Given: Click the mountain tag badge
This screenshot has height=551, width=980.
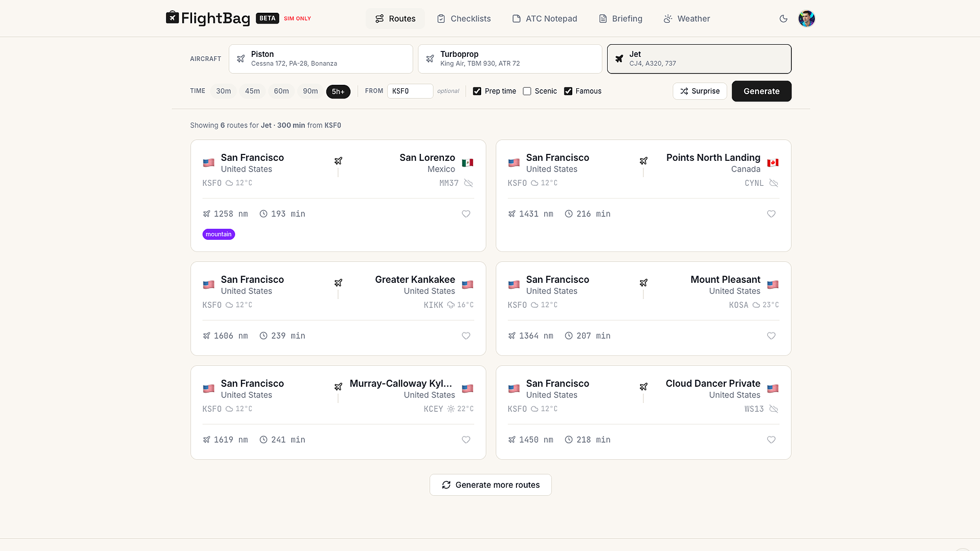Looking at the screenshot, I should (x=219, y=234).
